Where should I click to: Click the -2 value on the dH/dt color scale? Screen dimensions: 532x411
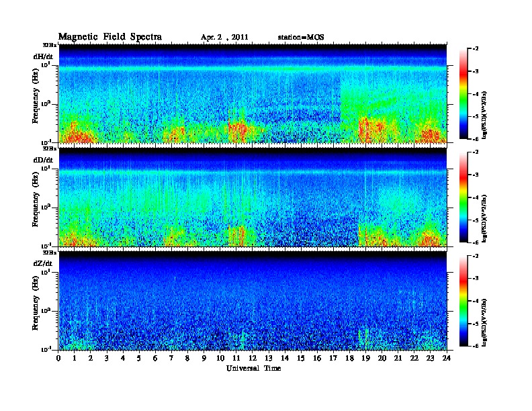(476, 49)
